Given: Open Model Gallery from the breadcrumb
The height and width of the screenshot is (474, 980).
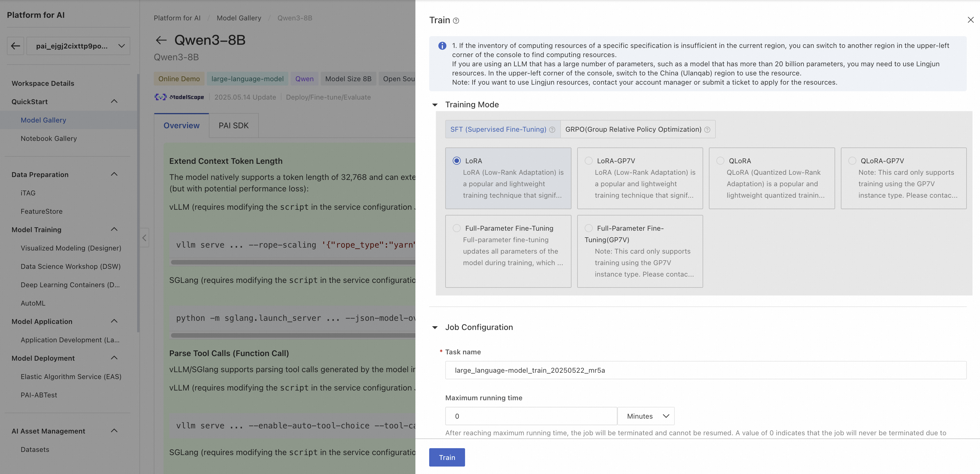Looking at the screenshot, I should (239, 18).
